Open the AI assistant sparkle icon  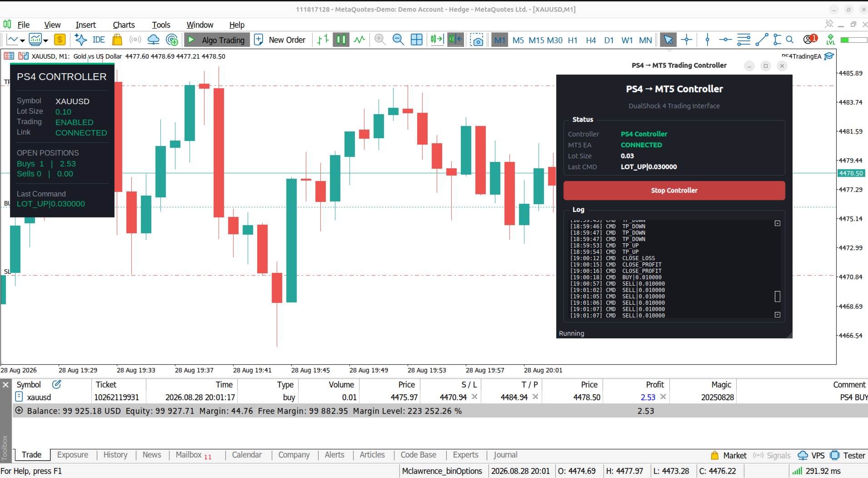point(80,40)
